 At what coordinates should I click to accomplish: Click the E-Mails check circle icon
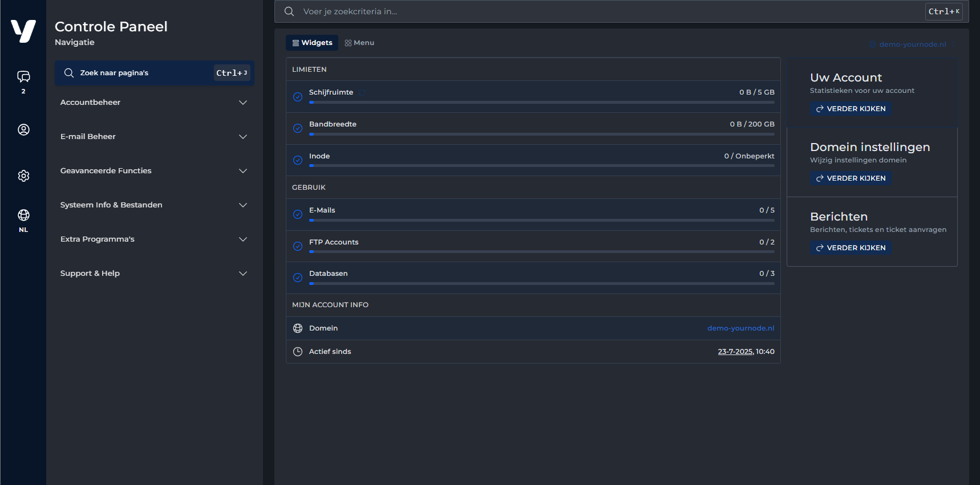point(298,214)
